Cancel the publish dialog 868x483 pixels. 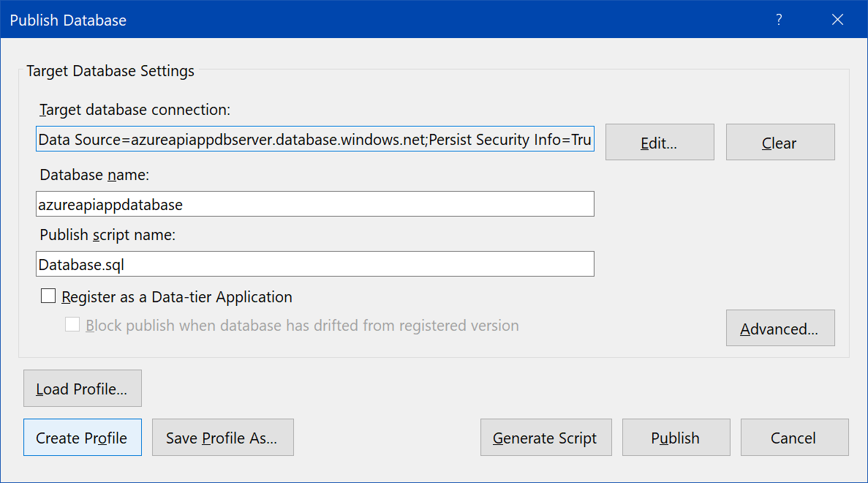tap(794, 438)
